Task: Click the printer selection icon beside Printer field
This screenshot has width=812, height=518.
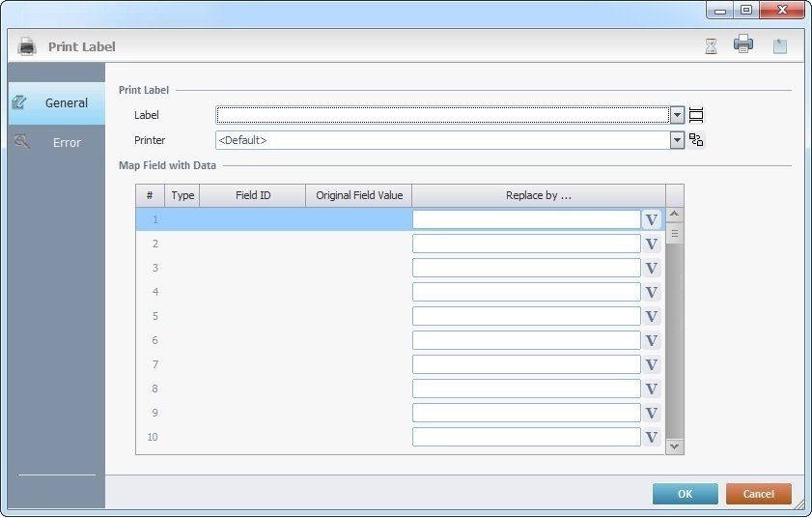Action: click(x=696, y=140)
